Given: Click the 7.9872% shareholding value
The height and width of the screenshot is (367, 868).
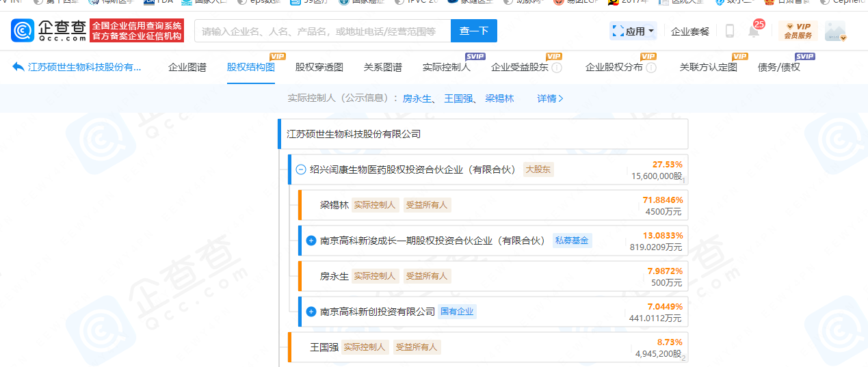Looking at the screenshot, I should [x=665, y=271].
